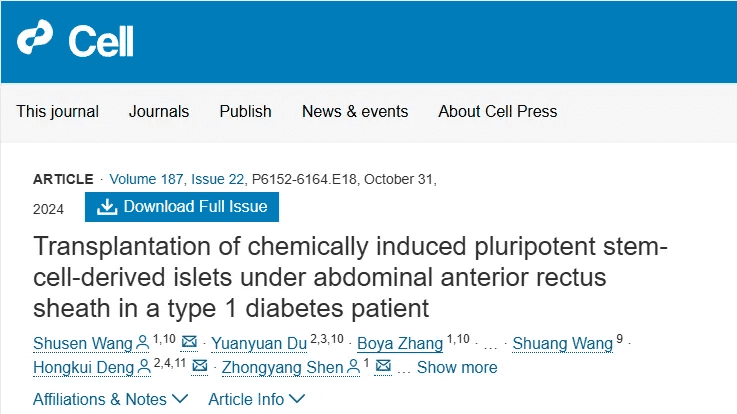
Task: Click the Cell logo icon in the header
Action: coord(35,37)
